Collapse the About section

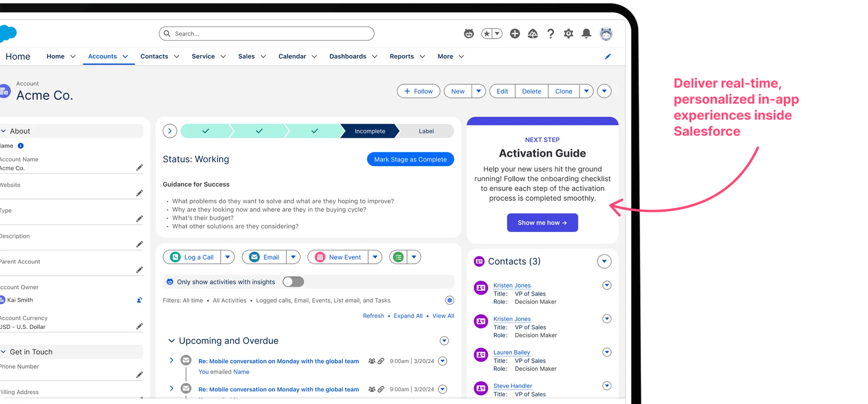[x=3, y=131]
